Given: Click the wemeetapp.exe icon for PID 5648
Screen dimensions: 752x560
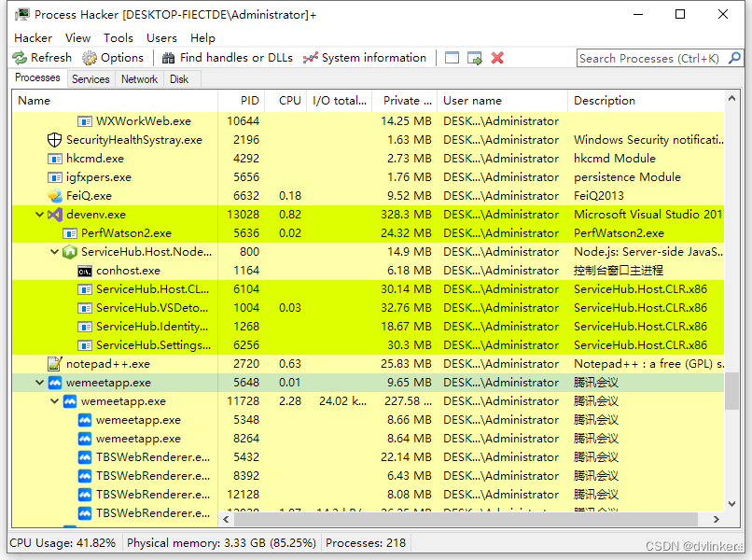Looking at the screenshot, I should coord(55,383).
